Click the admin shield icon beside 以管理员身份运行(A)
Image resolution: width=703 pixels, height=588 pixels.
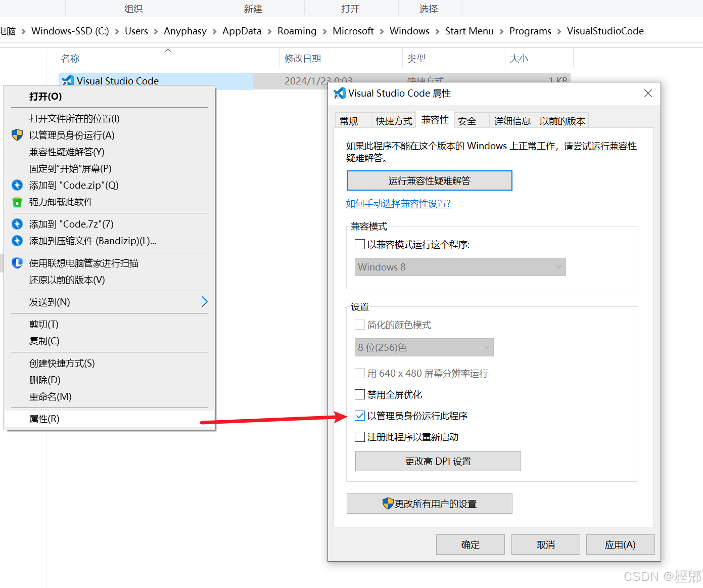point(17,135)
